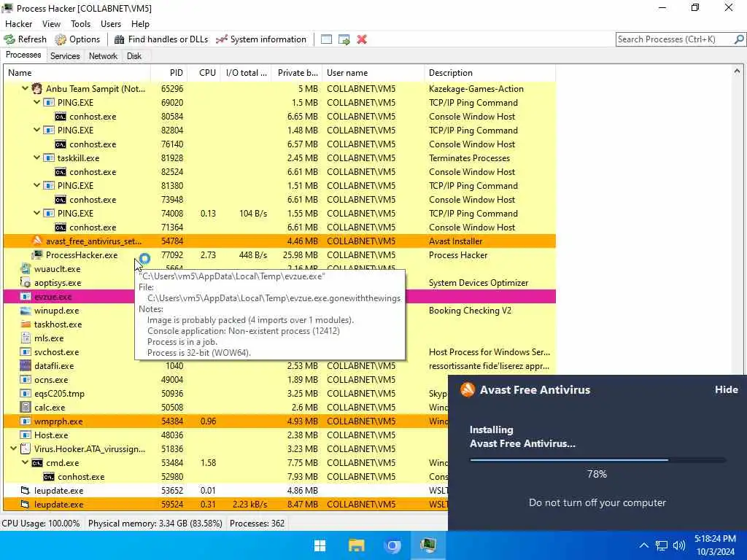Click the calc.exe calculator icon

click(x=26, y=407)
